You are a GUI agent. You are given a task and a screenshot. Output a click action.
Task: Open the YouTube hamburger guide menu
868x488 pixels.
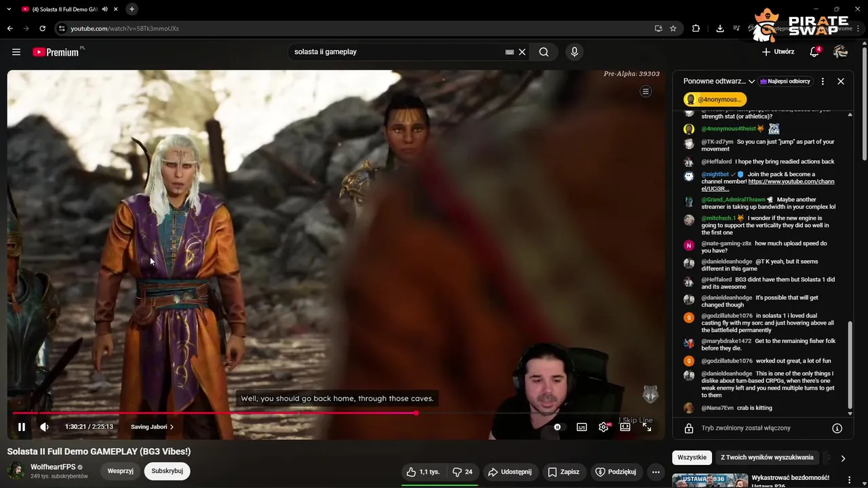pyautogui.click(x=16, y=52)
